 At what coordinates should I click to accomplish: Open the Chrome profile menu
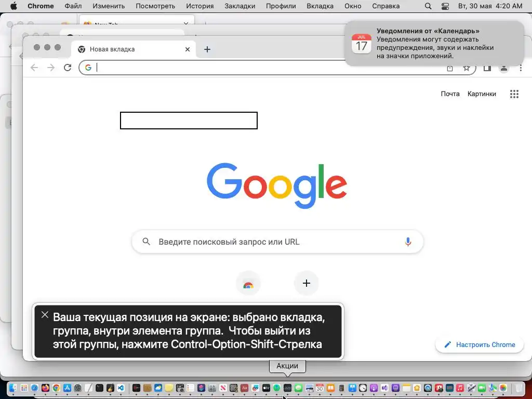click(x=504, y=68)
